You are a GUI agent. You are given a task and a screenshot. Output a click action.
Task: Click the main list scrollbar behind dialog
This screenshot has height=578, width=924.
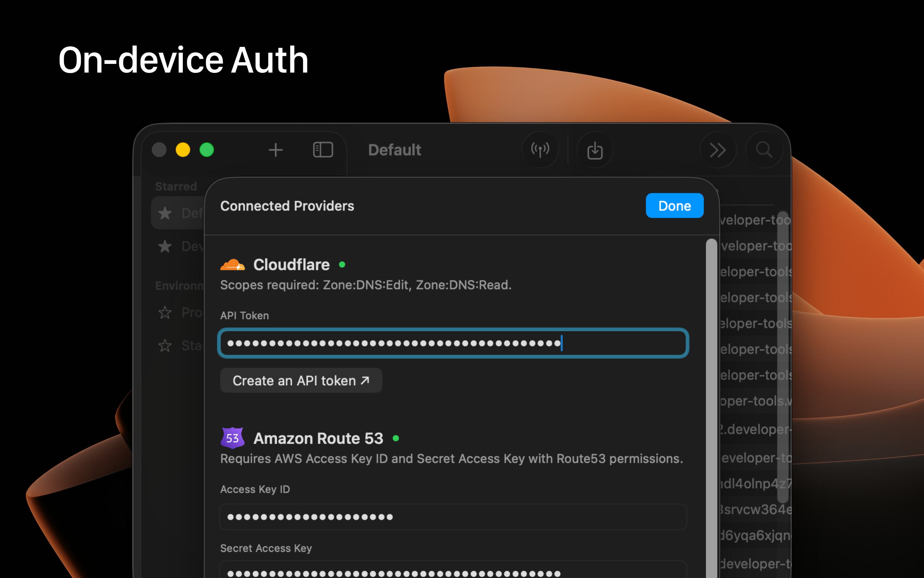tap(782, 357)
